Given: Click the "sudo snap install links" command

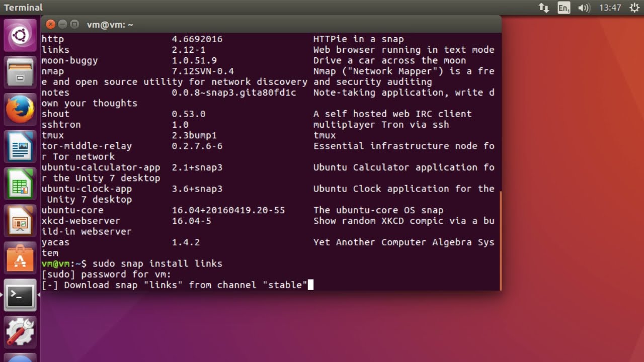Looking at the screenshot, I should click(x=157, y=263).
